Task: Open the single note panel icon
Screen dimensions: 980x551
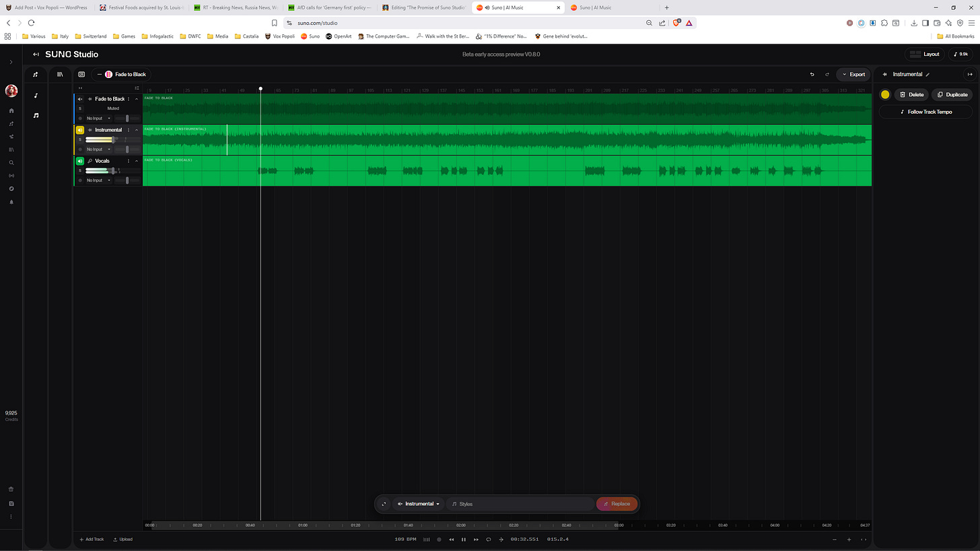Action: pos(36,96)
